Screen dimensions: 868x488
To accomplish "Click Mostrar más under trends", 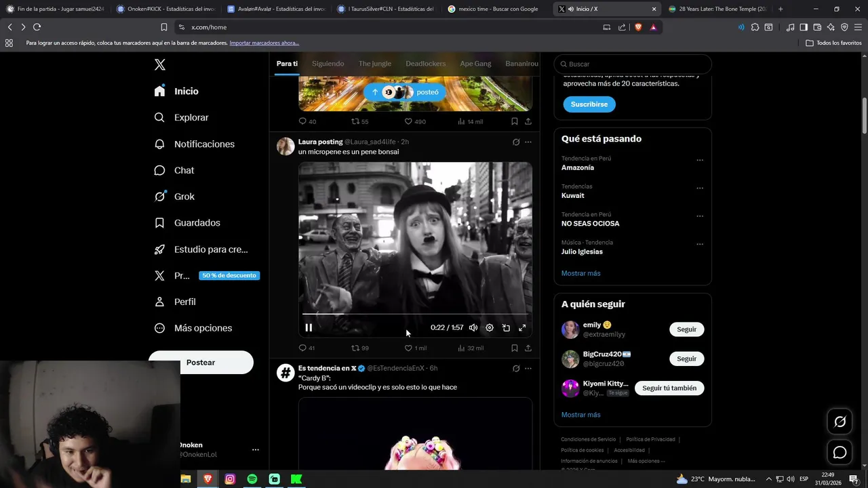I will 580,273.
